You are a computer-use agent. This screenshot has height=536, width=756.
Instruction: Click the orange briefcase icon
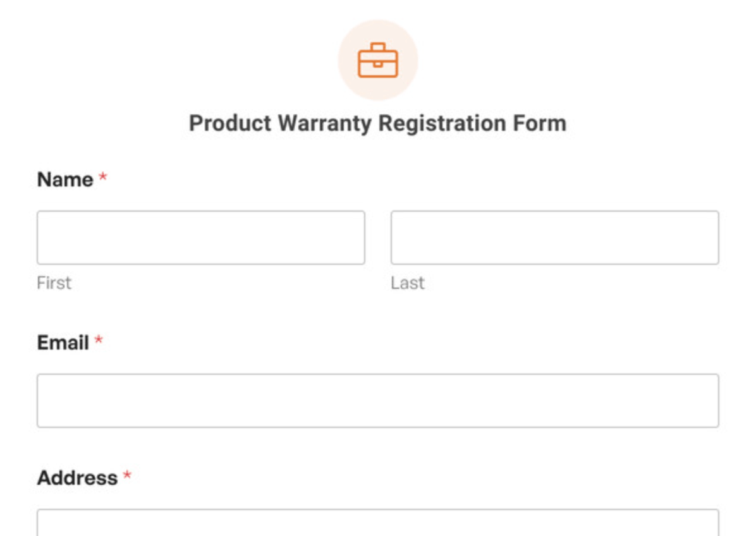pyautogui.click(x=378, y=60)
